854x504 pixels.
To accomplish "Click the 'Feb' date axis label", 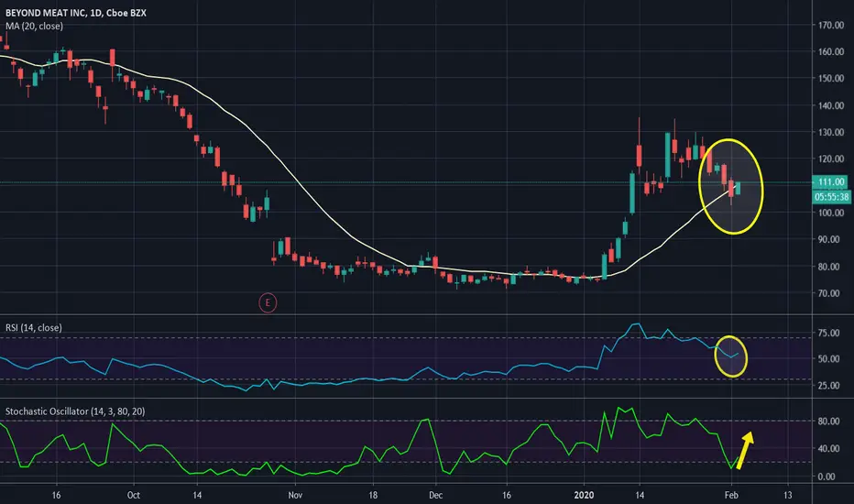I will [731, 495].
